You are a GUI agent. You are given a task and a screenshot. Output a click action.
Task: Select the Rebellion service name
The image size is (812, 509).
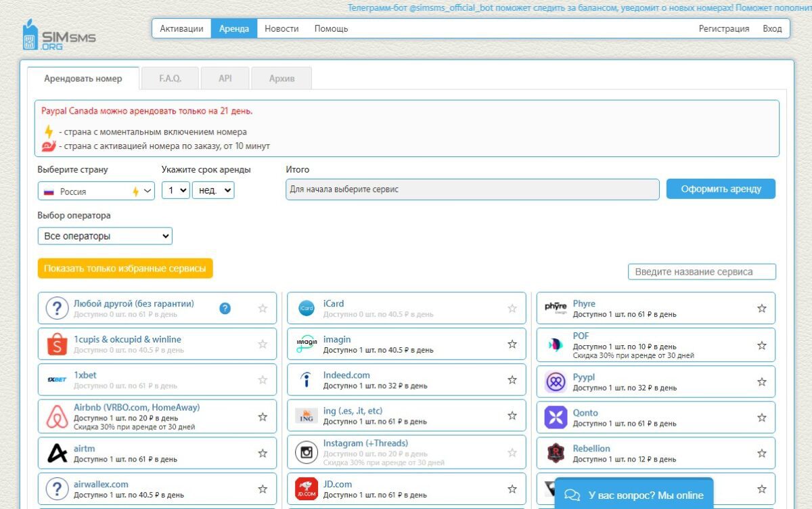click(591, 448)
